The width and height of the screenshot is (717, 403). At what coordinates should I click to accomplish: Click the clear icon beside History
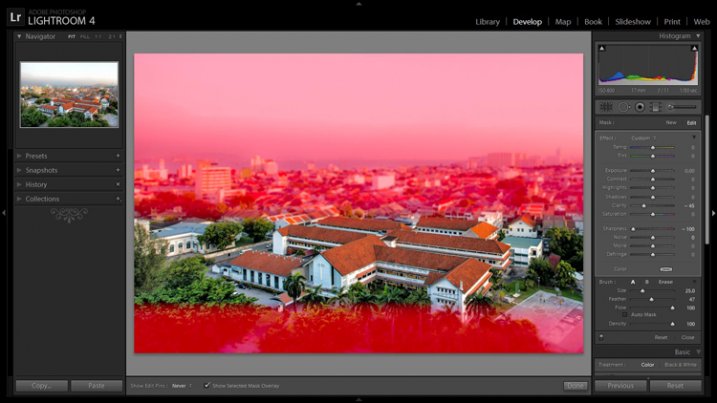pyautogui.click(x=117, y=184)
